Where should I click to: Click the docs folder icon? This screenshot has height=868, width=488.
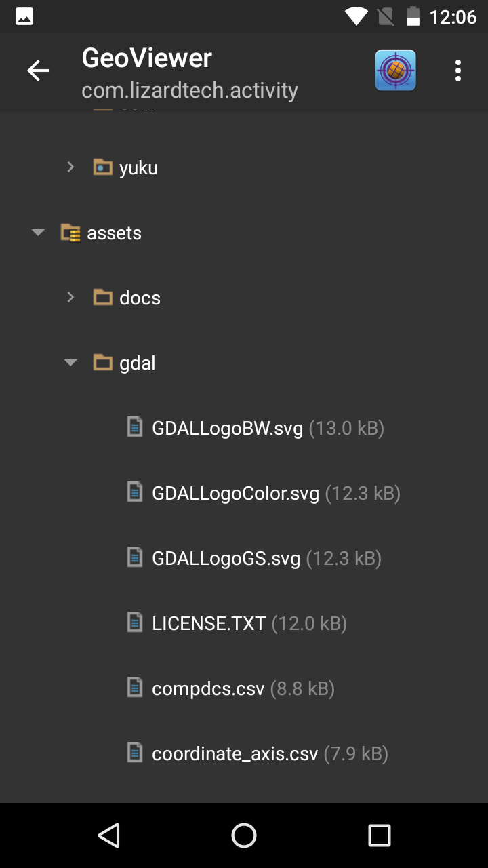pos(102,298)
